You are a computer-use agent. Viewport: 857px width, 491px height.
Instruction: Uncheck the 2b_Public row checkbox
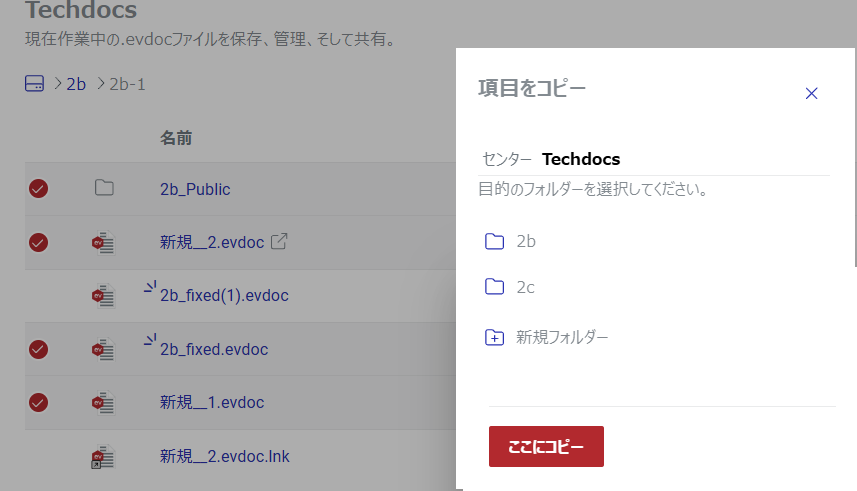[38, 189]
